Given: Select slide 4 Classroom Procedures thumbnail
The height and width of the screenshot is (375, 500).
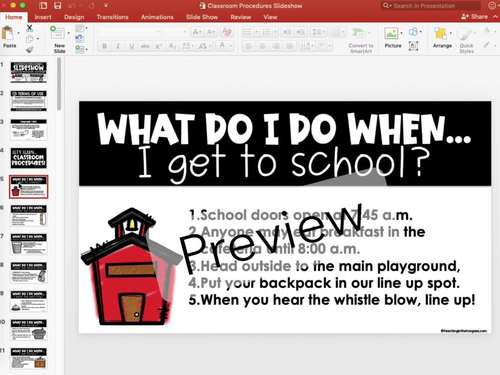Looking at the screenshot, I should [29, 158].
